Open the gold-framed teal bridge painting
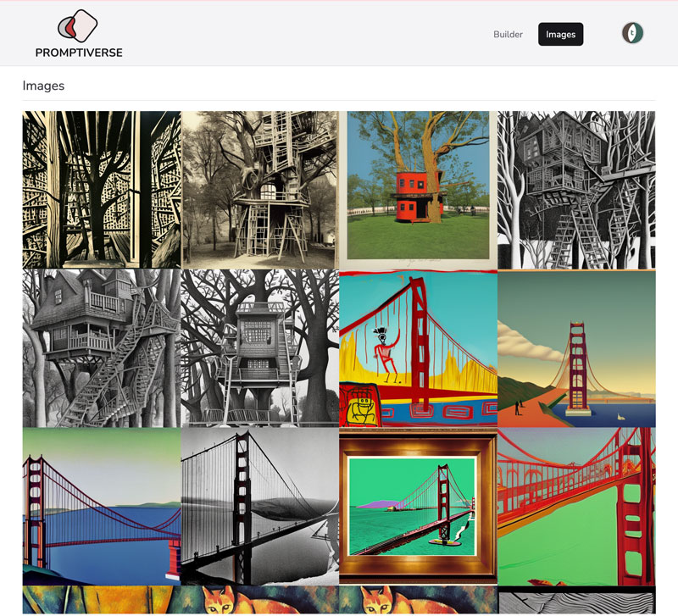678x616 pixels. [x=418, y=506]
